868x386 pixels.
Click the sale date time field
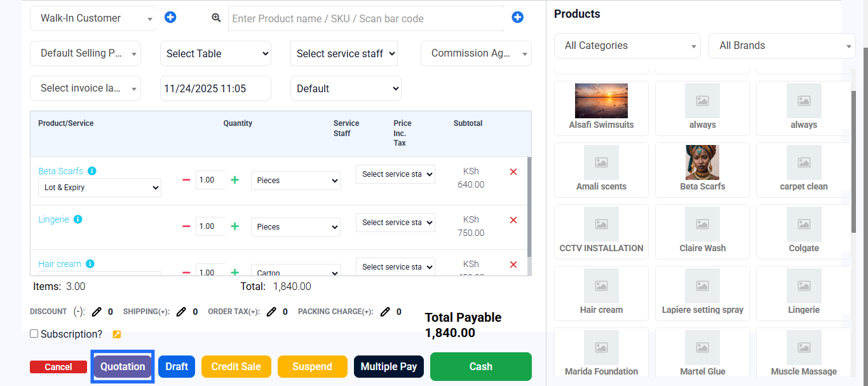pos(215,88)
